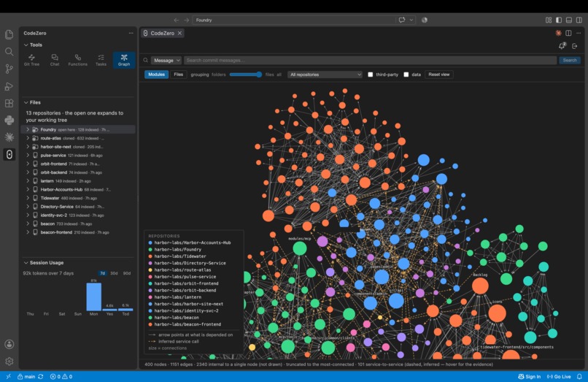The height and width of the screenshot is (382, 588).
Task: Open Search in the activity bar
Action: 9,51
